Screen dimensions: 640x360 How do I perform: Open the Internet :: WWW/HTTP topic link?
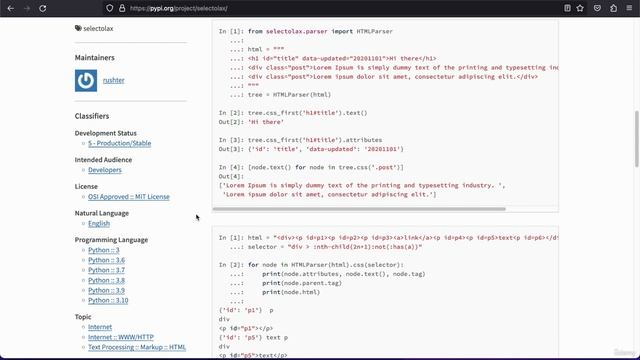(121, 337)
